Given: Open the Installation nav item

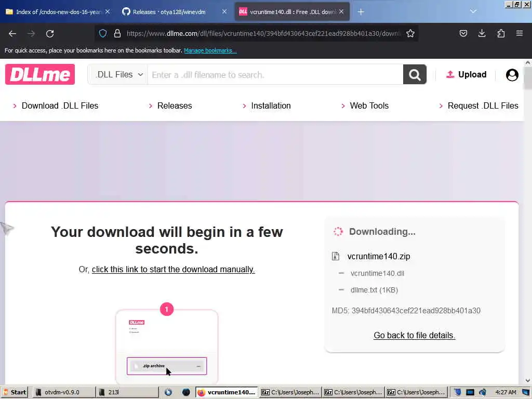Looking at the screenshot, I should click(x=271, y=106).
